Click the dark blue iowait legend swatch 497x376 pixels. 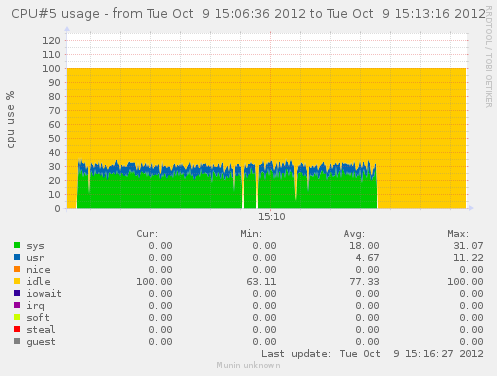(x=17, y=293)
